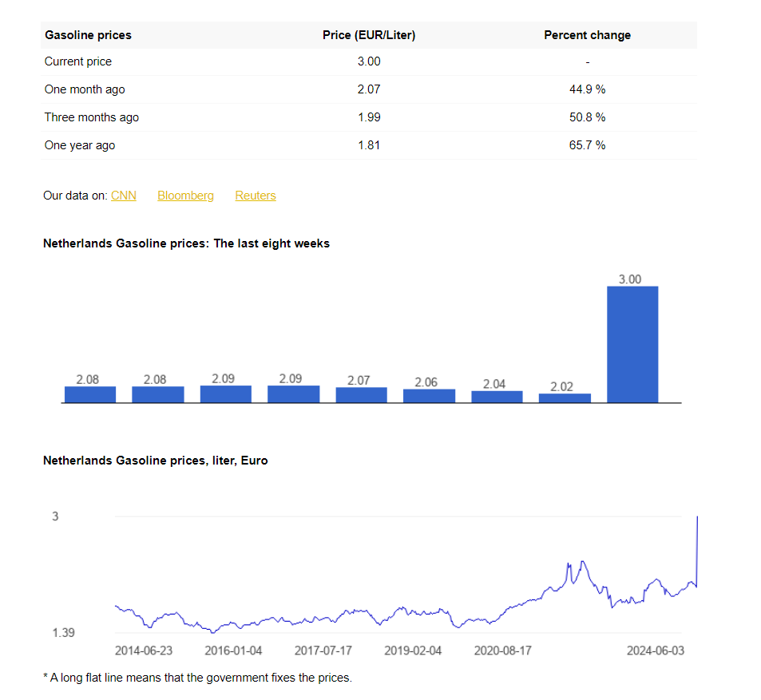
Task: Click the 'Price (EUR/Liter)' column header
Action: pos(369,35)
